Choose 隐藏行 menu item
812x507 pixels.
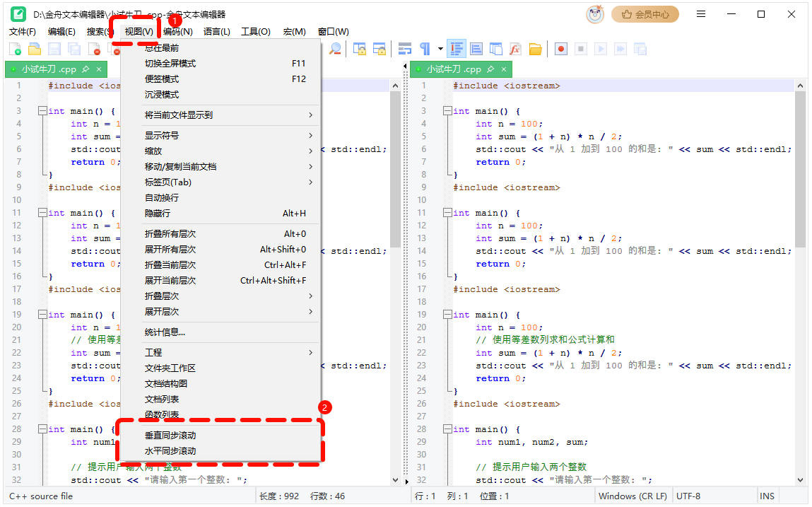click(x=221, y=213)
